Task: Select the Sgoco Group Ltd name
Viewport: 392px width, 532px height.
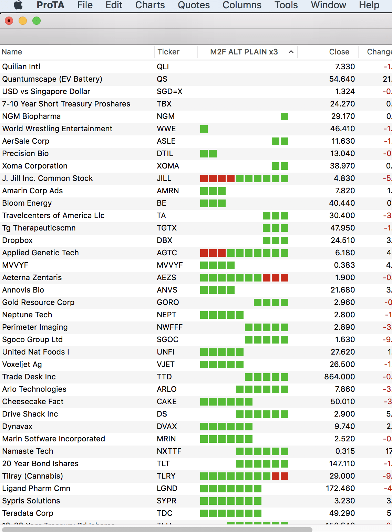Action: (32, 340)
